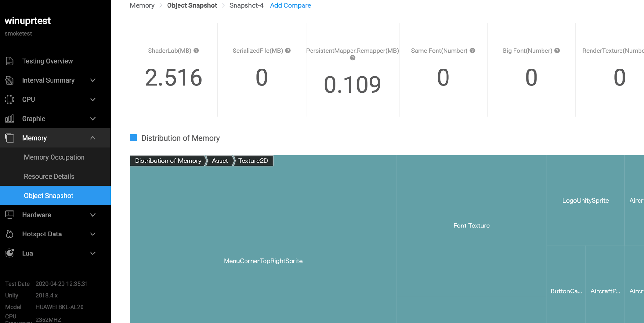This screenshot has width=644, height=323.
Task: Expand the Hardware section chevron
Action: [93, 215]
